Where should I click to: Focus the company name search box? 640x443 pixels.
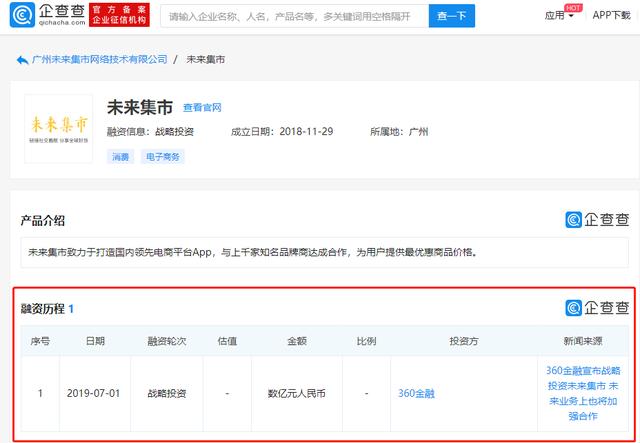click(294, 16)
